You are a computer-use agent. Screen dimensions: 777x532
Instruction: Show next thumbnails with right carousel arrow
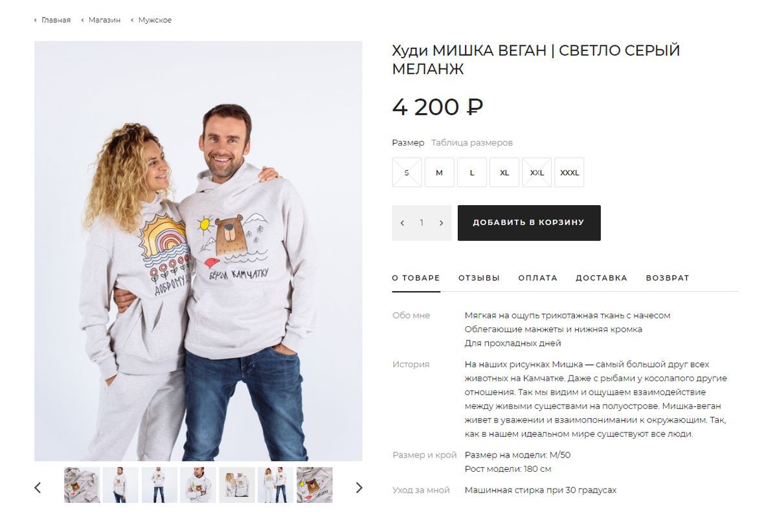359,487
